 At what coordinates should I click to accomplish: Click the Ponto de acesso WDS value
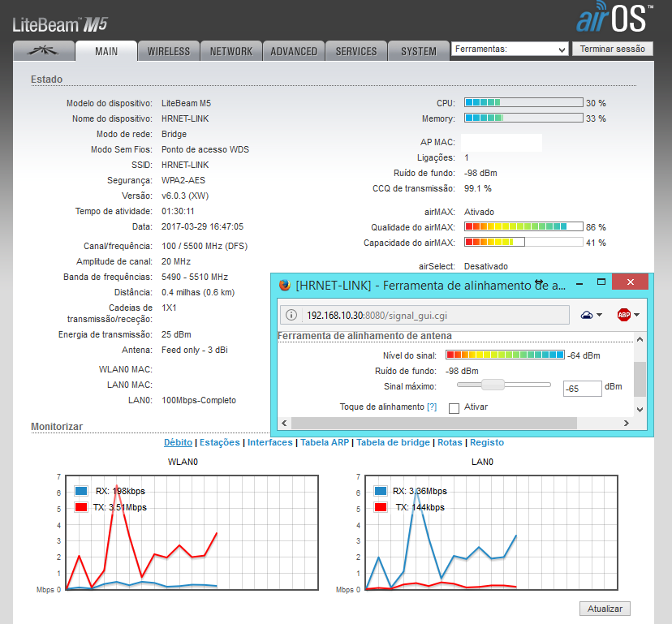click(205, 149)
